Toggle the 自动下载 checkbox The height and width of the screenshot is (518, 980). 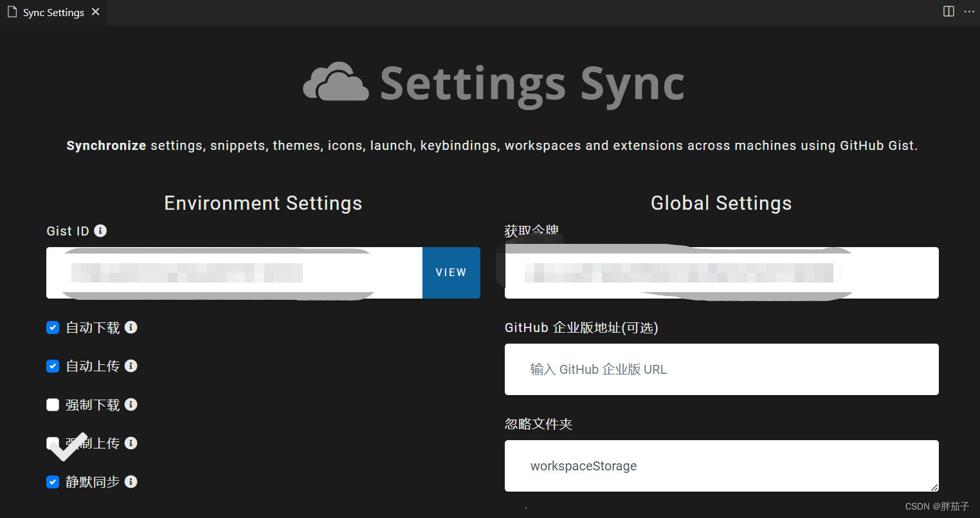click(53, 328)
